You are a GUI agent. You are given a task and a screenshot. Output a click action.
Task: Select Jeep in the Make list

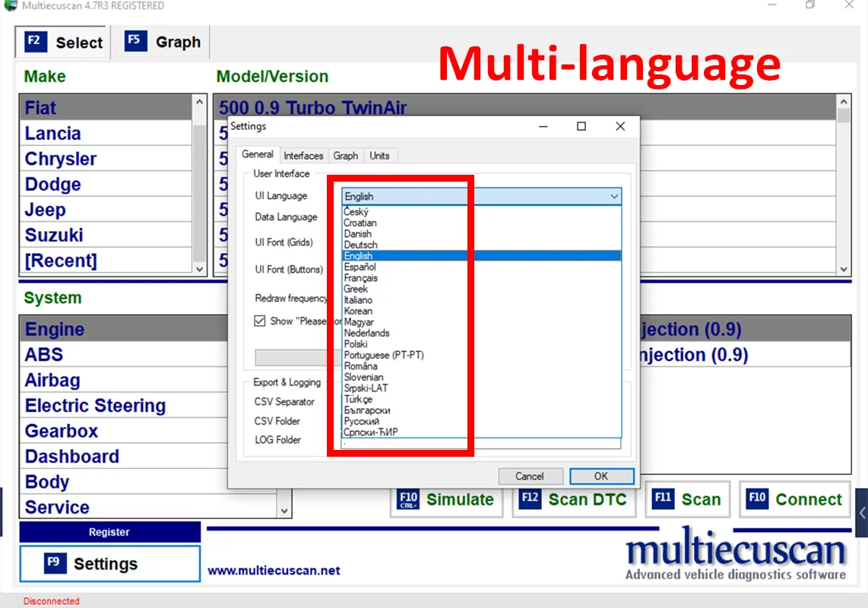point(106,210)
